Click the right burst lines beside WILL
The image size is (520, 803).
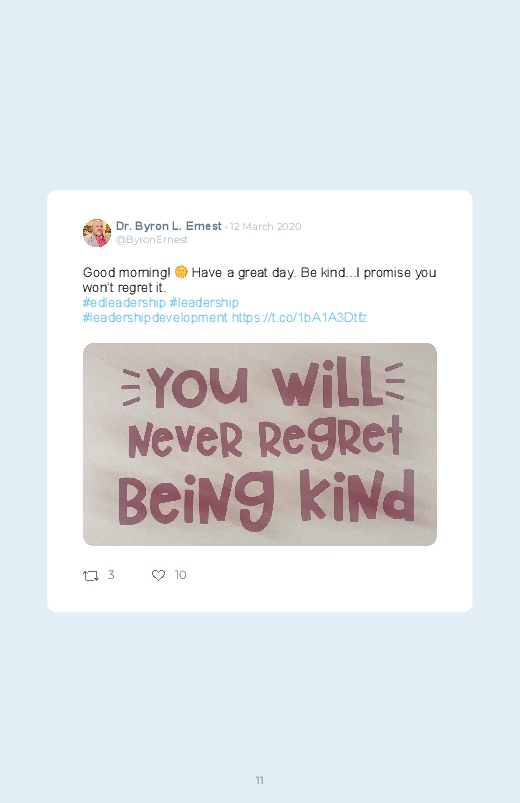tap(395, 381)
